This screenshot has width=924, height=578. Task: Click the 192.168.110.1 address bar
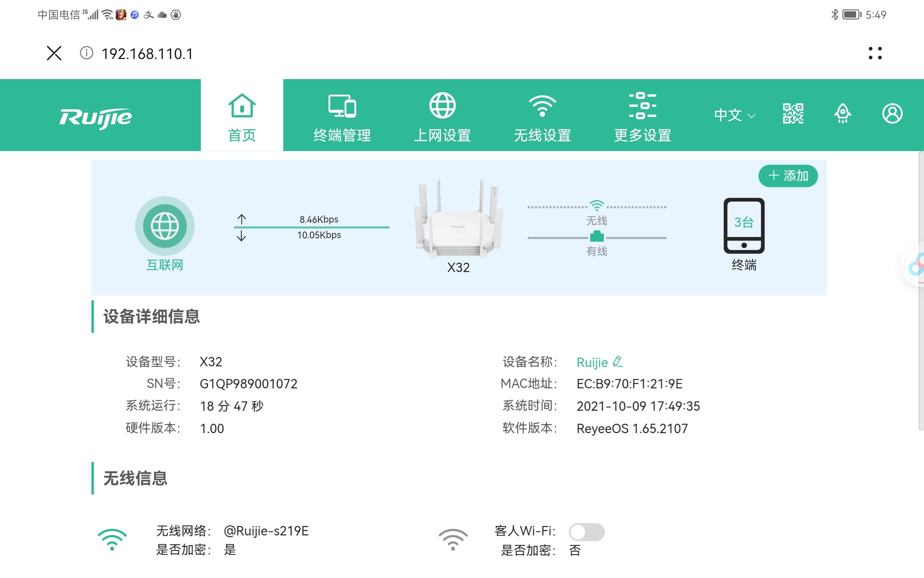[x=147, y=54]
